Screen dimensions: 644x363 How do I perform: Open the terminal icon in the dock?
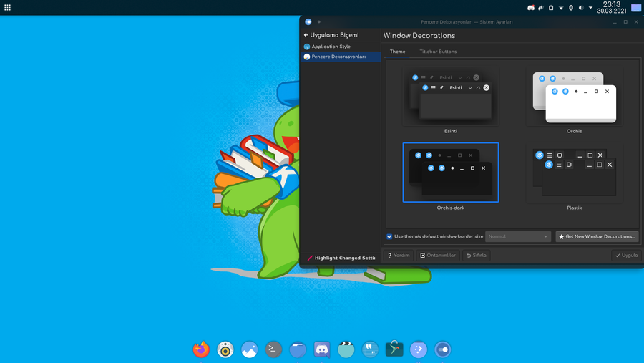273,349
